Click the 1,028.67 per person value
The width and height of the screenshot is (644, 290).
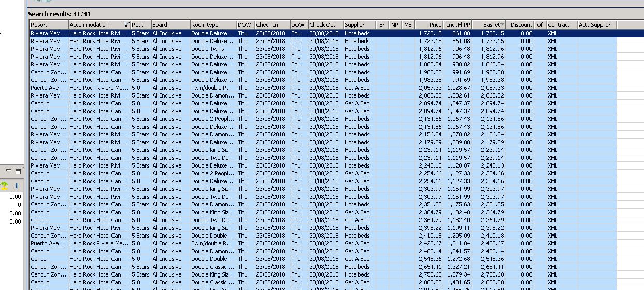point(459,88)
